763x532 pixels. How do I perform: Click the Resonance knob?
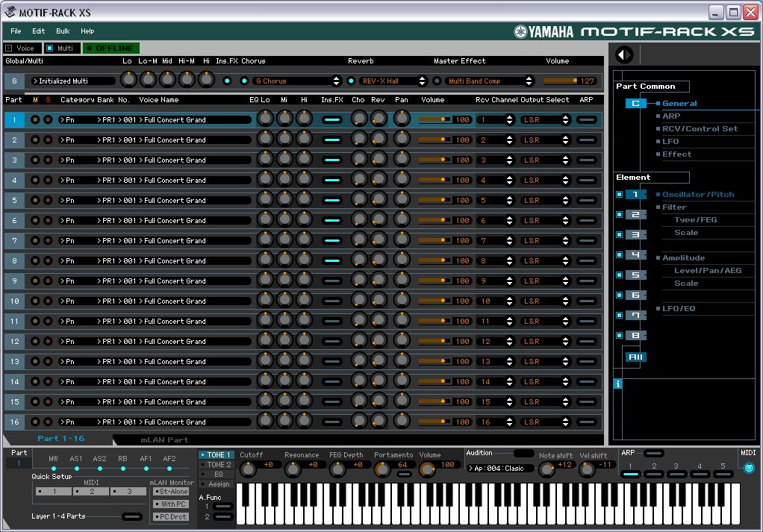tap(293, 469)
